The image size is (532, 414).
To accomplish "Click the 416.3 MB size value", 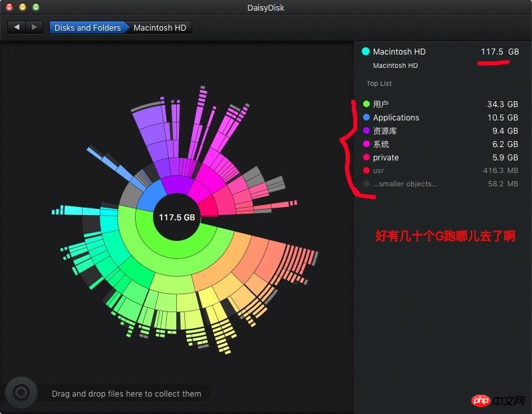I will (501, 170).
